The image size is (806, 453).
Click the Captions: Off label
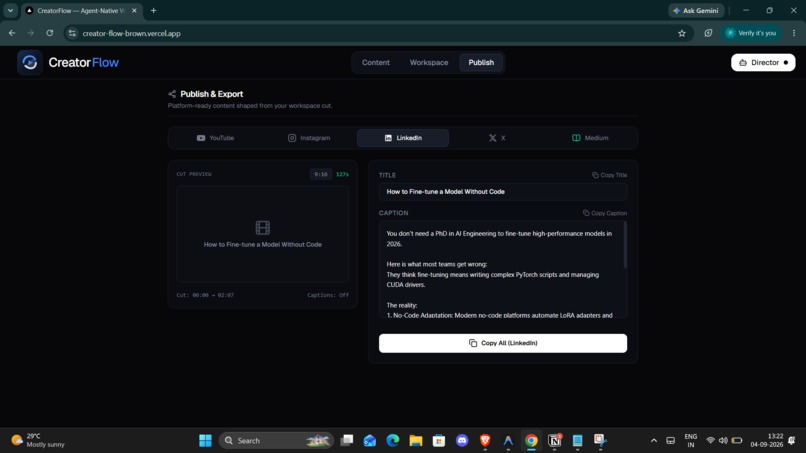pos(328,295)
